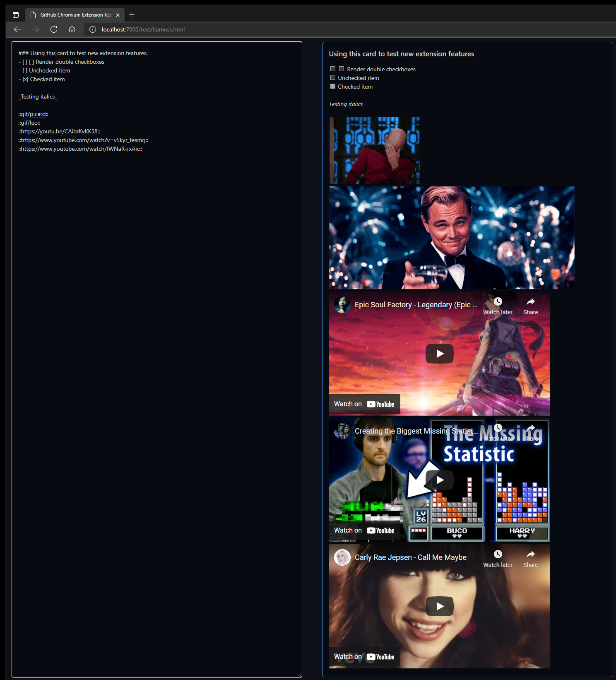This screenshot has height=680, width=616.
Task: Play the Biggest Missing Statistic video
Action: (x=440, y=480)
